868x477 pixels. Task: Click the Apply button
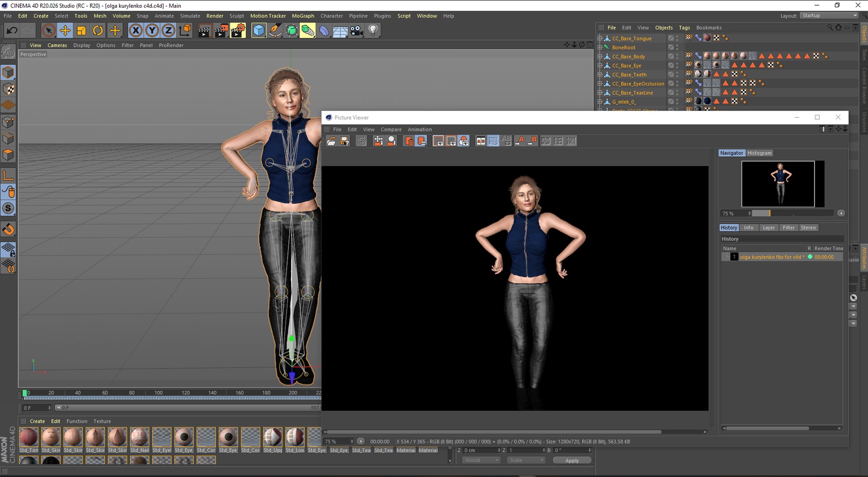click(x=572, y=460)
